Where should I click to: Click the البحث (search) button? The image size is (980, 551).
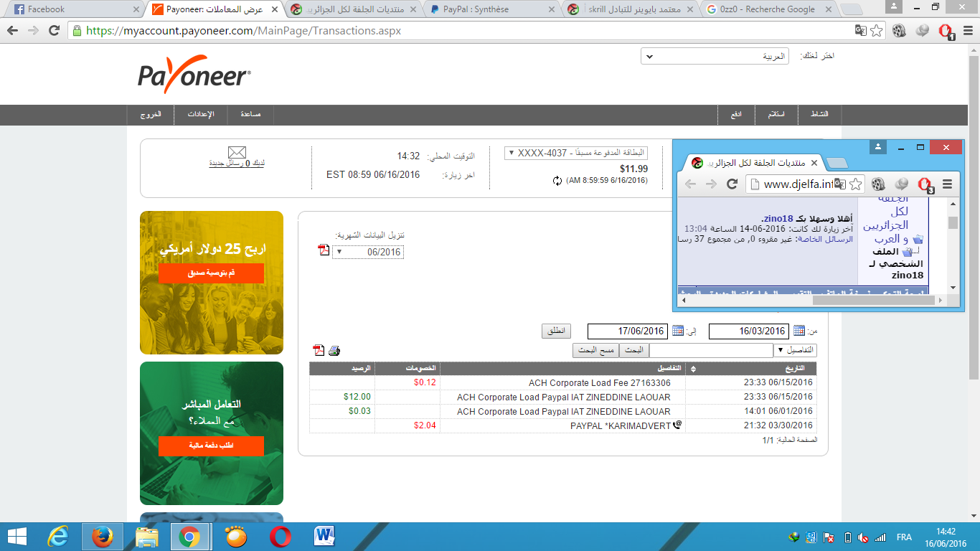(x=636, y=350)
